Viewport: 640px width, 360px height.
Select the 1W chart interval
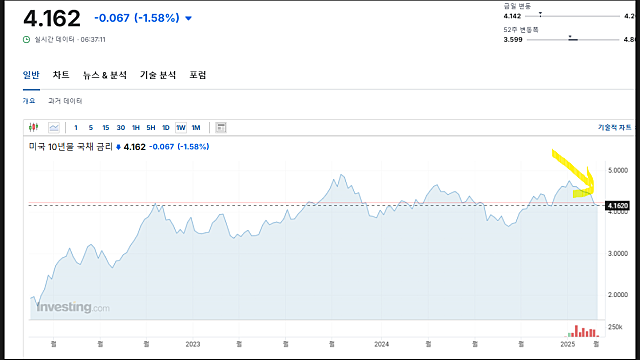(181, 128)
